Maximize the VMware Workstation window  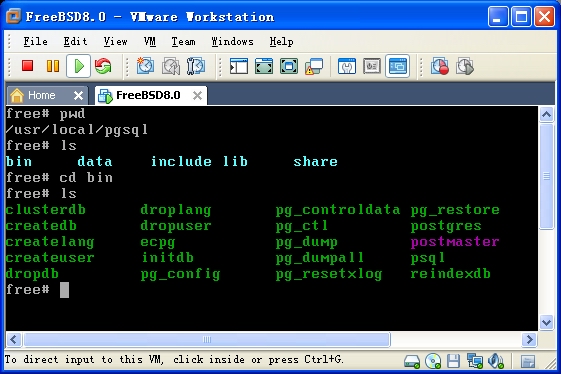[x=521, y=16]
